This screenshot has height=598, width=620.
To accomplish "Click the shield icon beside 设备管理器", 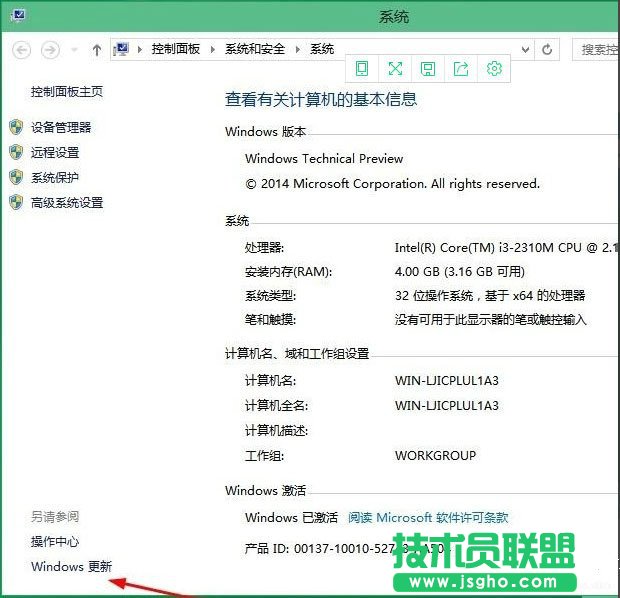I will [x=16, y=127].
